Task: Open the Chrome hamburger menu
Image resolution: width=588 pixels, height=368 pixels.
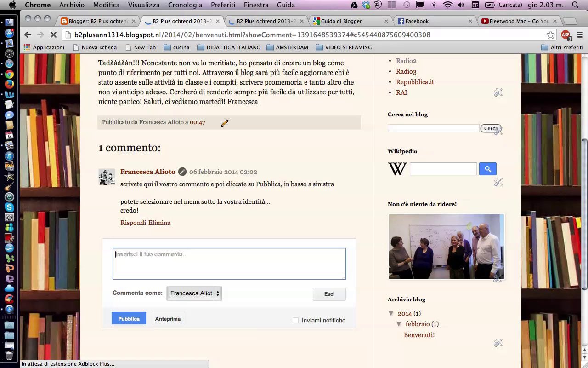Action: (x=579, y=35)
